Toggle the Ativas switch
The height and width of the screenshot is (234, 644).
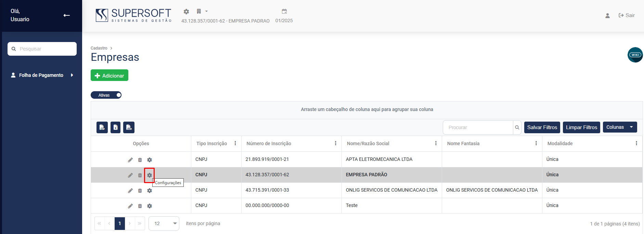coord(106,95)
